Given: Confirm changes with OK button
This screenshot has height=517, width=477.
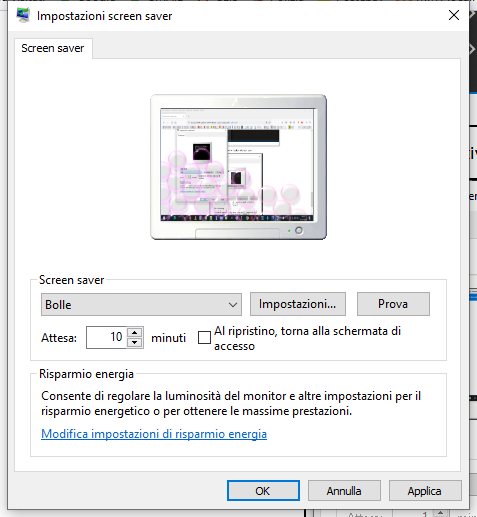Looking at the screenshot, I should tap(263, 491).
